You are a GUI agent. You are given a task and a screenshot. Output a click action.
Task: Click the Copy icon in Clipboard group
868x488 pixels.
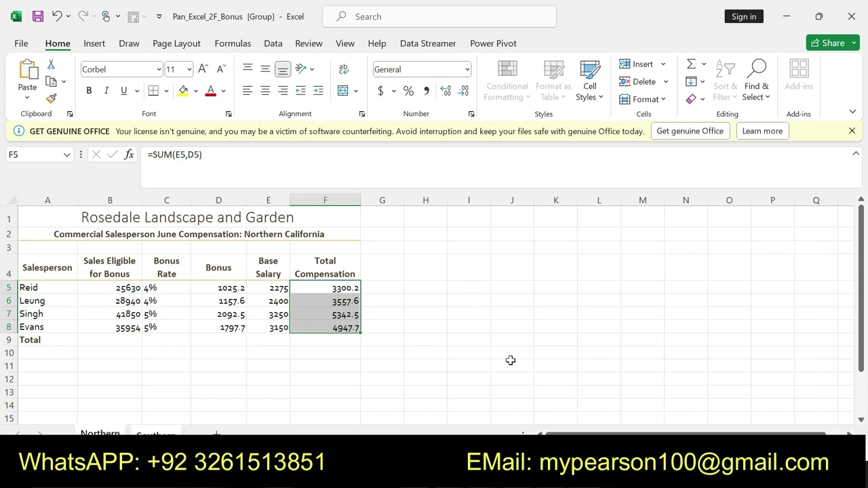[x=51, y=81]
